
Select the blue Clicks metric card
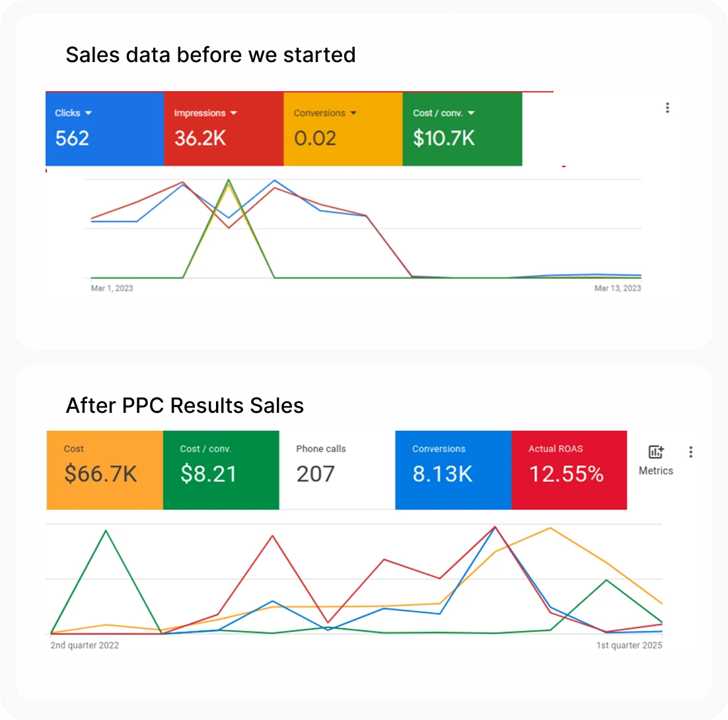(104, 129)
